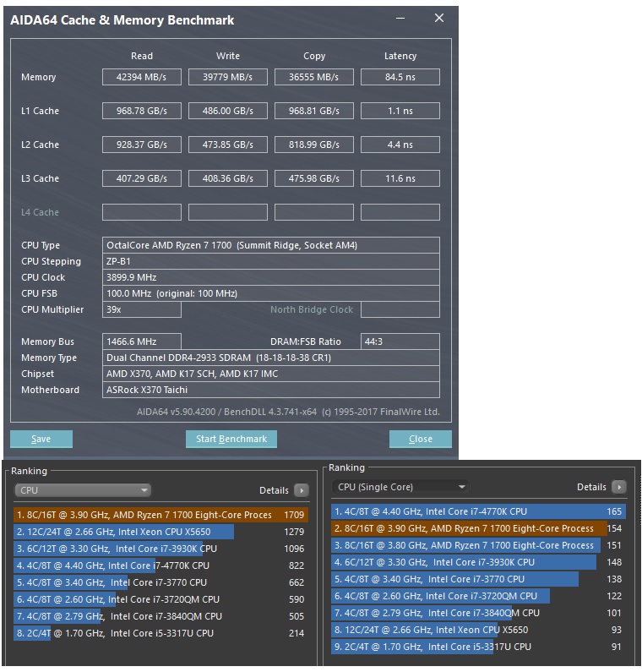The height and width of the screenshot is (672, 642).
Task: Select Single Core row i7-3770 score 138
Action: pos(478,579)
